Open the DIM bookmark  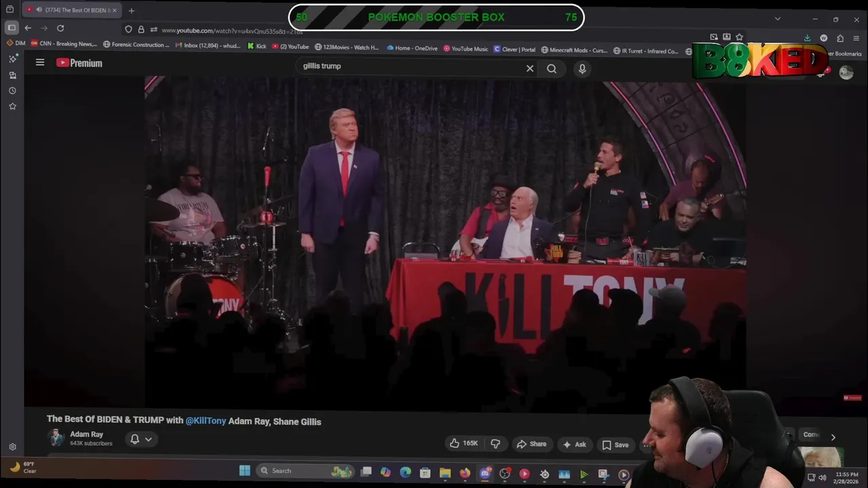(x=16, y=43)
